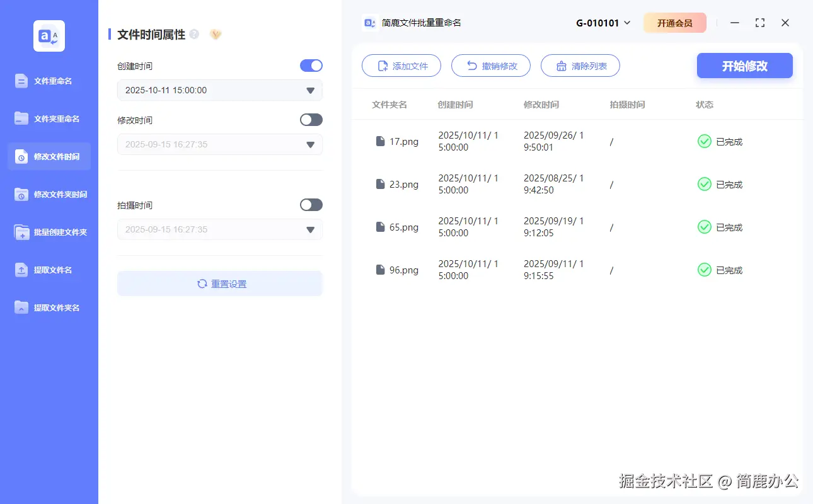Turn off the 创建时间 switch
Image resolution: width=813 pixels, height=504 pixels.
tap(311, 66)
